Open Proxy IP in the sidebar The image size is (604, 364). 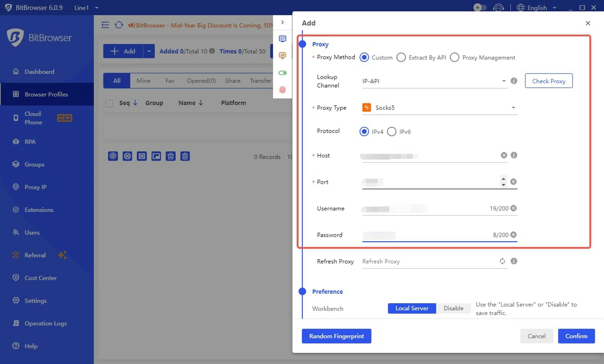tap(35, 187)
